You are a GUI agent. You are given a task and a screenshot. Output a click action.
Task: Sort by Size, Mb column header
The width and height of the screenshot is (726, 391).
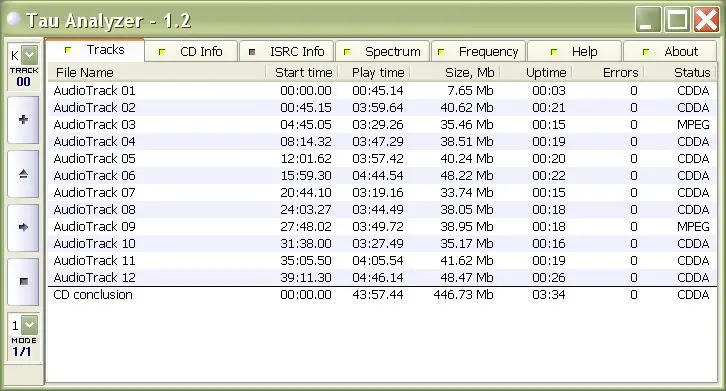(x=455, y=72)
